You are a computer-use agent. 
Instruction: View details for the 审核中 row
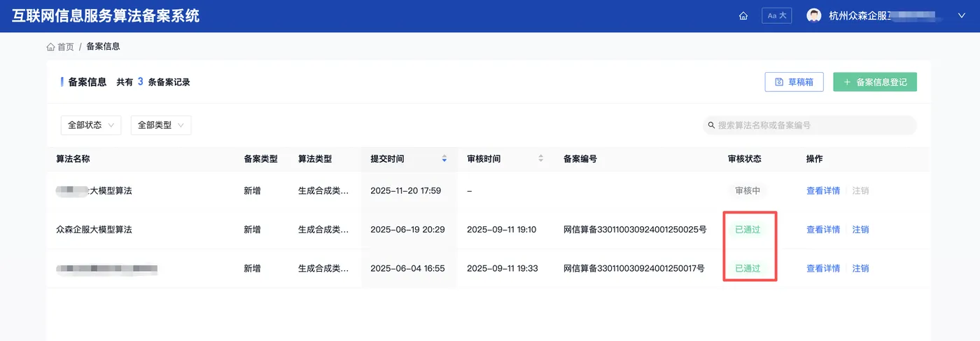click(823, 190)
